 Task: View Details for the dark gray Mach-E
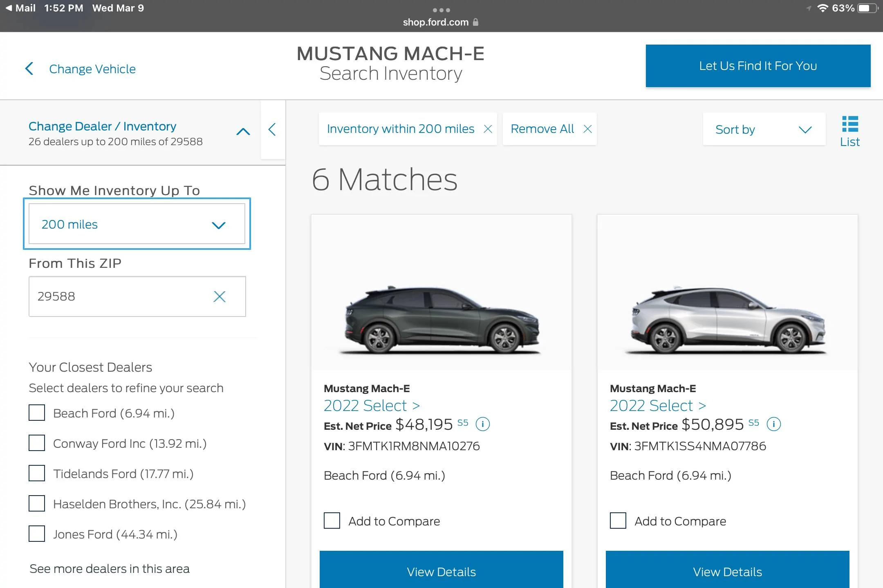(x=441, y=571)
